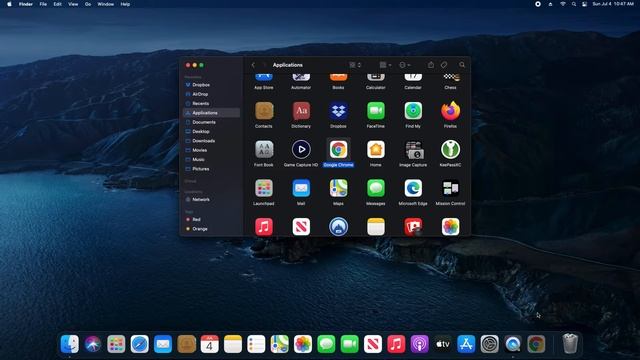Screen dimensions: 640x360
Task: Select Maps in the Applications window
Action: point(338,189)
